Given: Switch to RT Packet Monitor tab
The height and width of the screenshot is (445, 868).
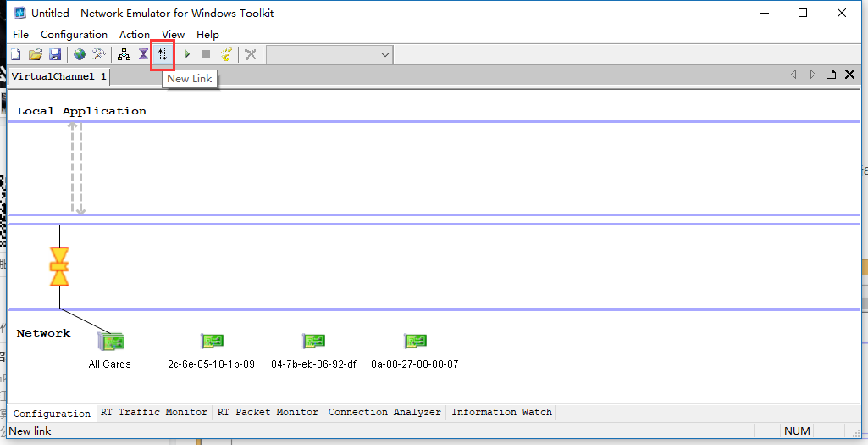Looking at the screenshot, I should 268,412.
